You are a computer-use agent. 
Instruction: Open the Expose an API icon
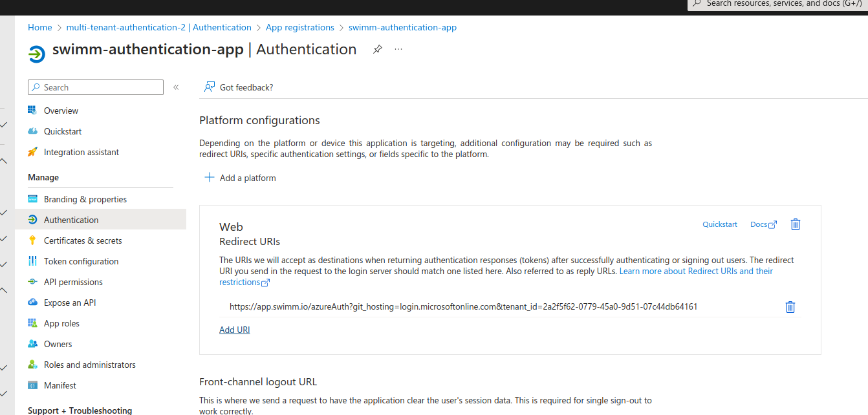tap(32, 303)
